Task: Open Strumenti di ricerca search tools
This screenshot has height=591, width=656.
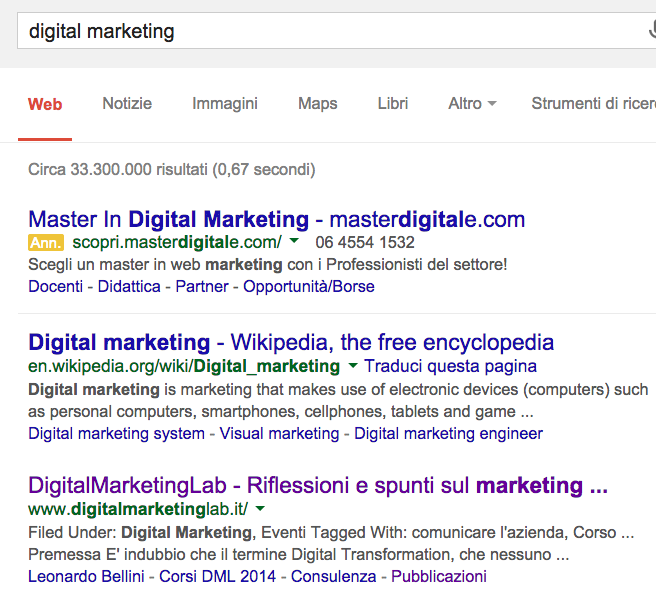Action: (593, 103)
